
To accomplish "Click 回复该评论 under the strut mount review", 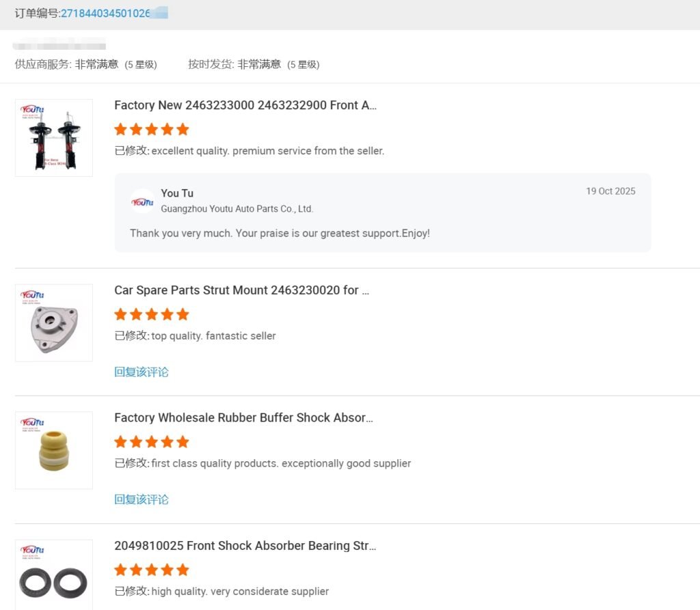I will tap(142, 372).
